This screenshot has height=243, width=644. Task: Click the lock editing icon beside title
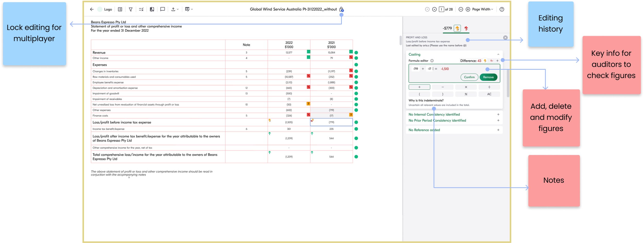tap(341, 9)
